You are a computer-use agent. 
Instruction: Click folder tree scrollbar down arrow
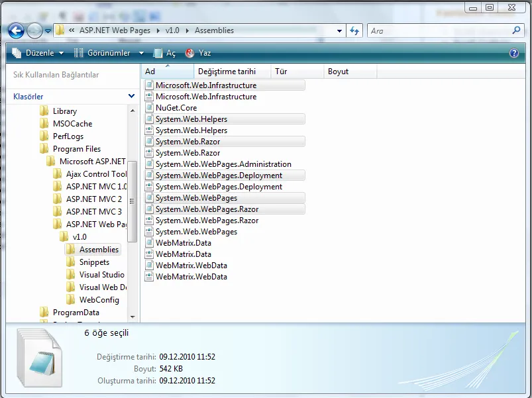point(133,317)
